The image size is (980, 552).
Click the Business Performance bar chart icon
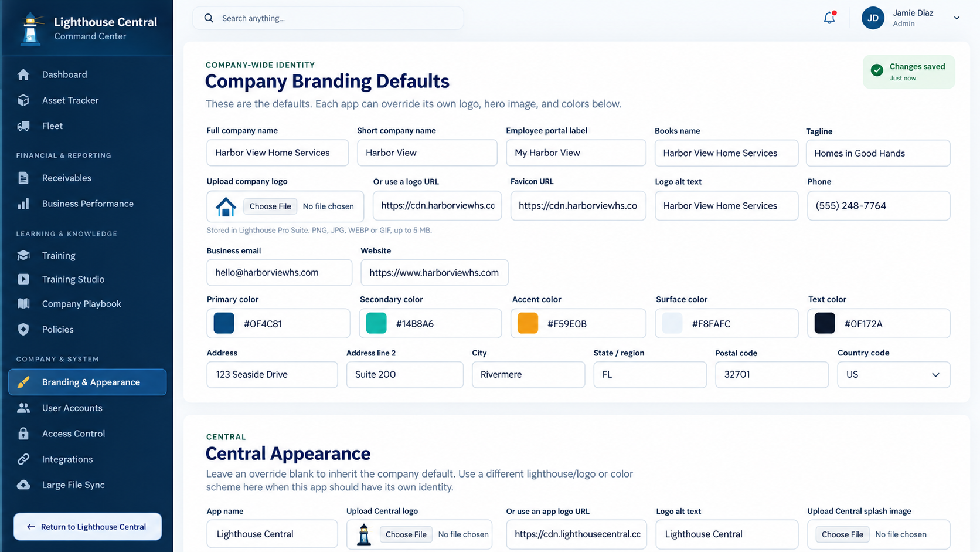click(x=23, y=204)
